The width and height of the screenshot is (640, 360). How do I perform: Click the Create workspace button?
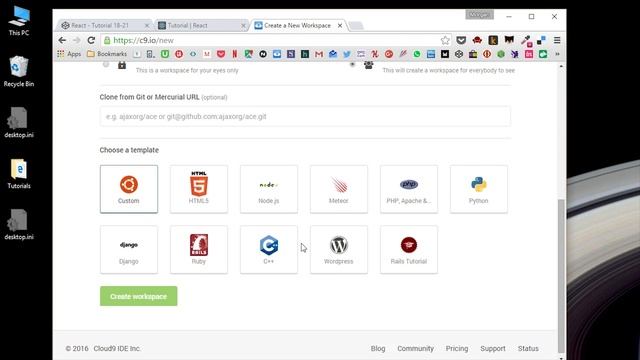[138, 296]
